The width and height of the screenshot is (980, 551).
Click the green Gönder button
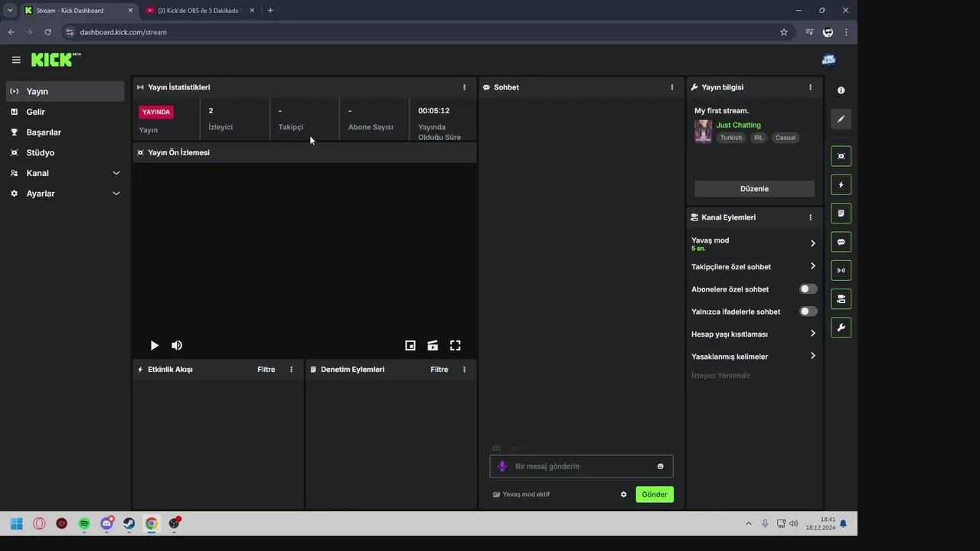655,494
